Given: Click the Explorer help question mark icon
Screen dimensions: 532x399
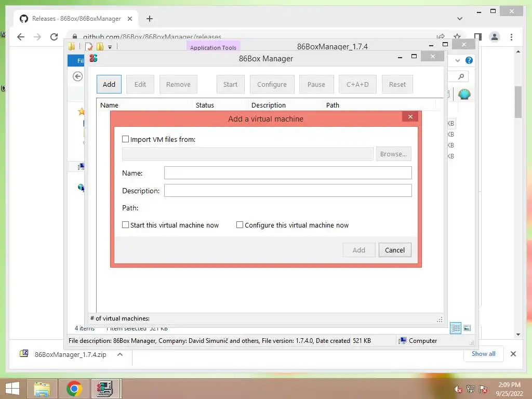Looking at the screenshot, I should 469,60.
